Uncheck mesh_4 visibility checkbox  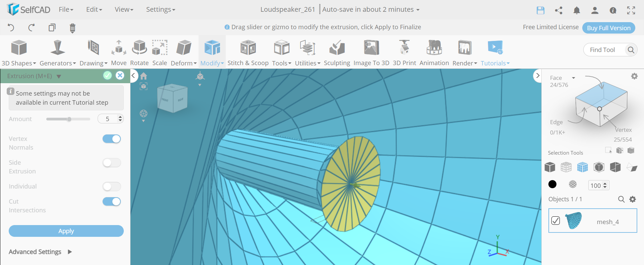click(x=556, y=220)
